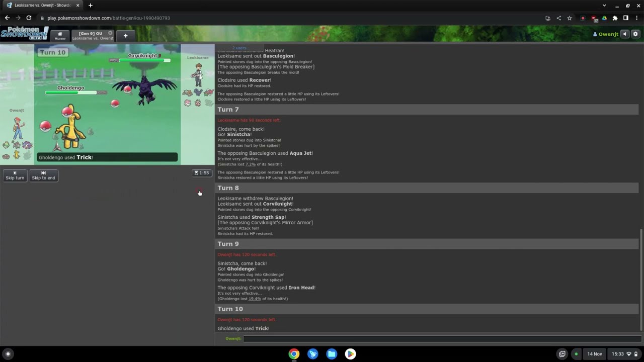This screenshot has height=362, width=644.
Task: Click Gholdengo's green HP bar
Action: pyautogui.click(x=71, y=93)
